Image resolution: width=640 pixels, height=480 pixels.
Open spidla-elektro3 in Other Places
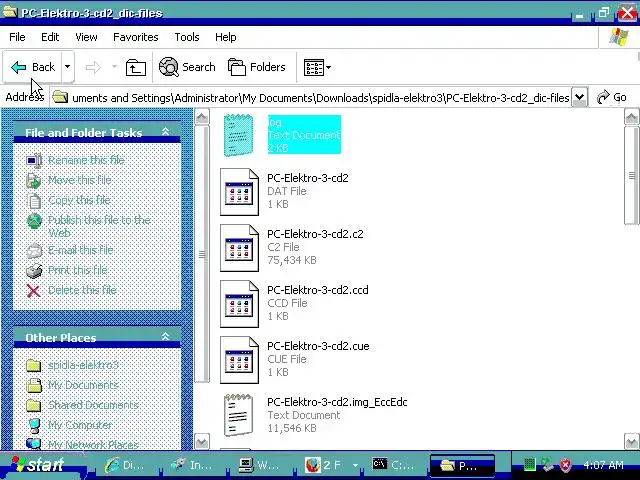(83, 365)
